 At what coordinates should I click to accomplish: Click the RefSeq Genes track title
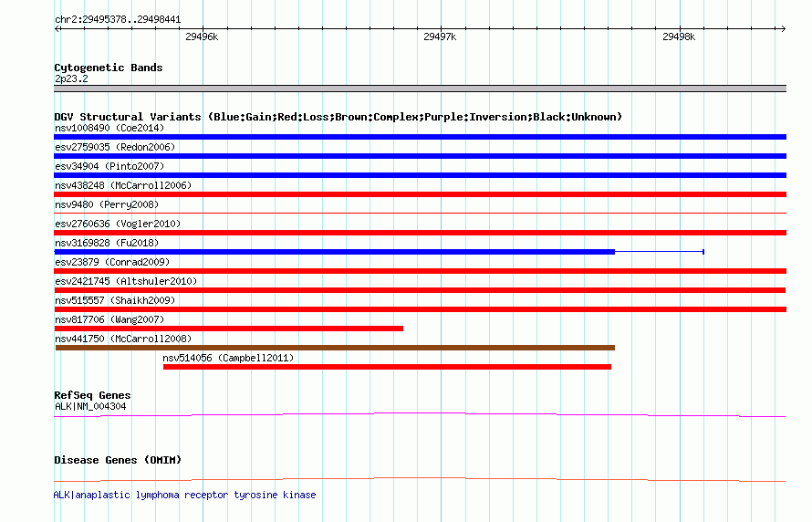tap(92, 395)
